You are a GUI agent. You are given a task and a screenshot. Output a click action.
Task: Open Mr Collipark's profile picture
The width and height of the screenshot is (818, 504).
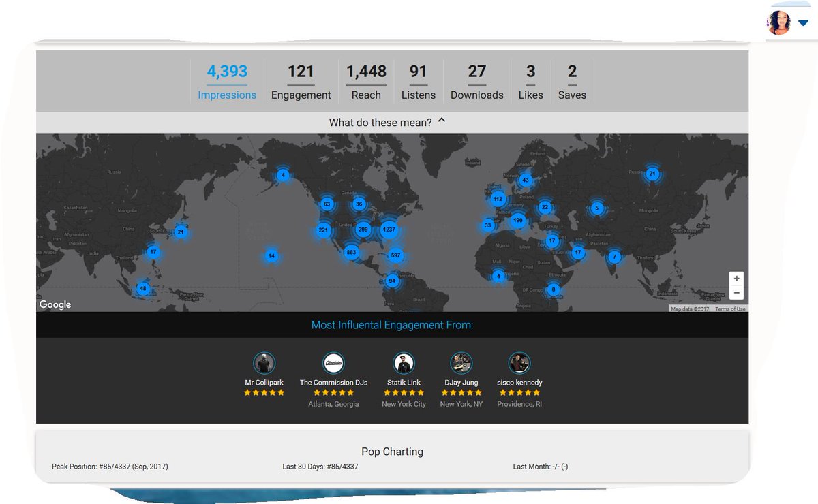click(264, 363)
